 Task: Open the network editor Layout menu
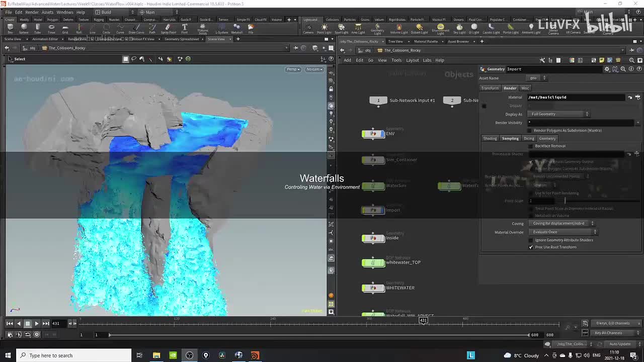(412, 60)
